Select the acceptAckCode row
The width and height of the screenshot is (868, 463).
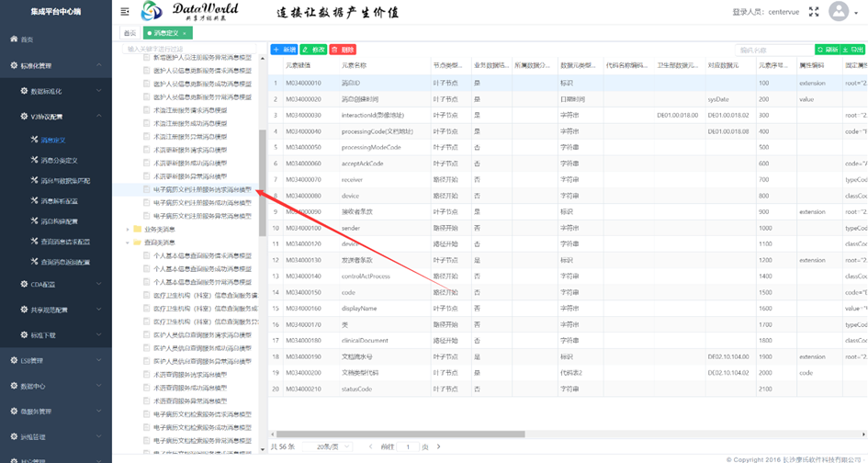(568, 164)
